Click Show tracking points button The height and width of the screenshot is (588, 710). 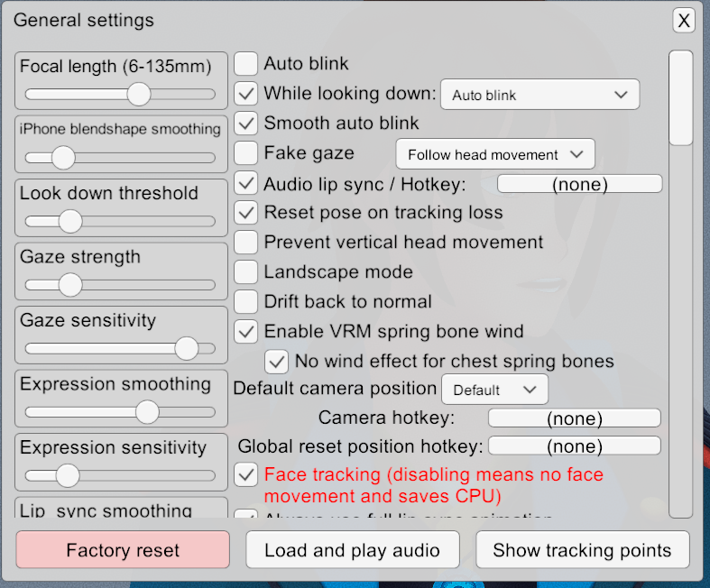click(582, 550)
